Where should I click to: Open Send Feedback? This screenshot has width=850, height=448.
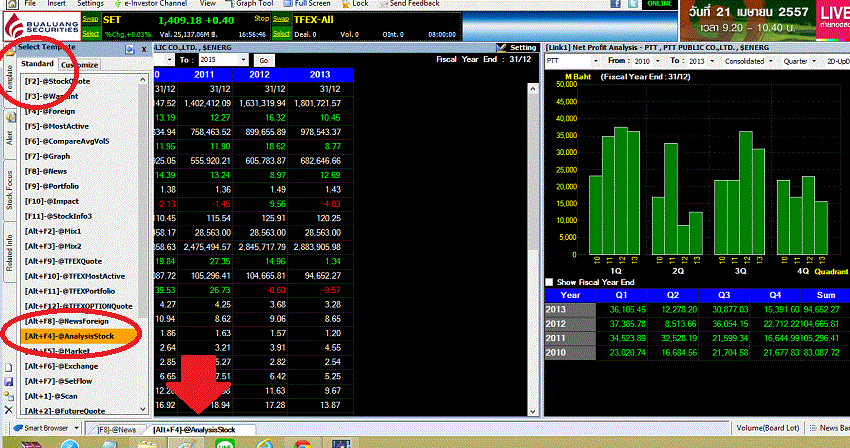[409, 3]
